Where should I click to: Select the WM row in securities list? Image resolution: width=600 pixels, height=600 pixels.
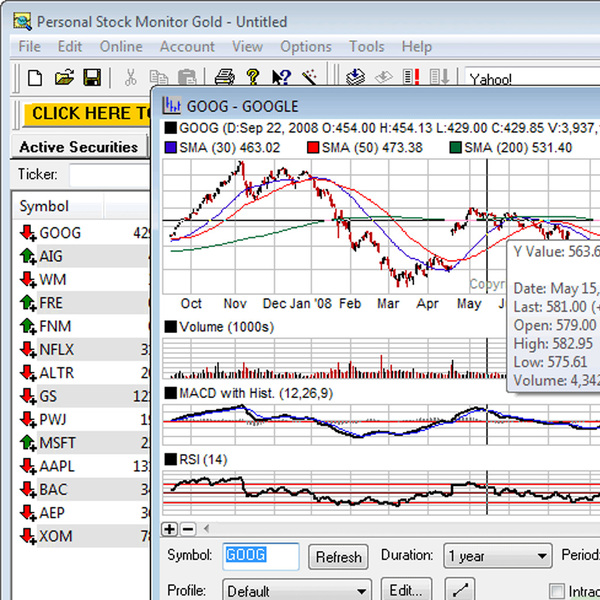pyautogui.click(x=81, y=279)
